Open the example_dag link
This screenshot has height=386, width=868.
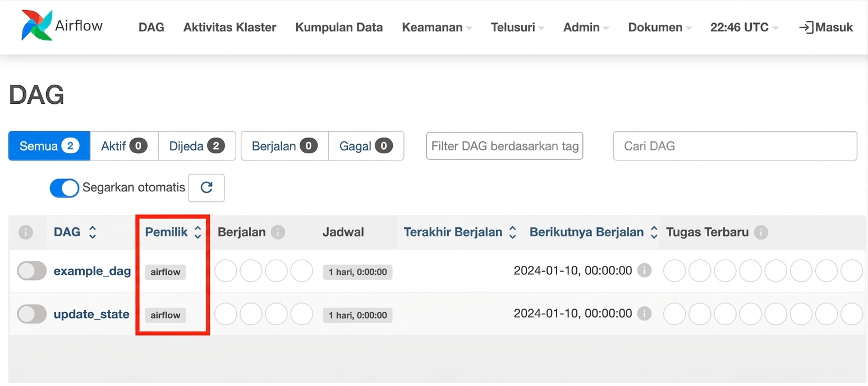point(92,271)
